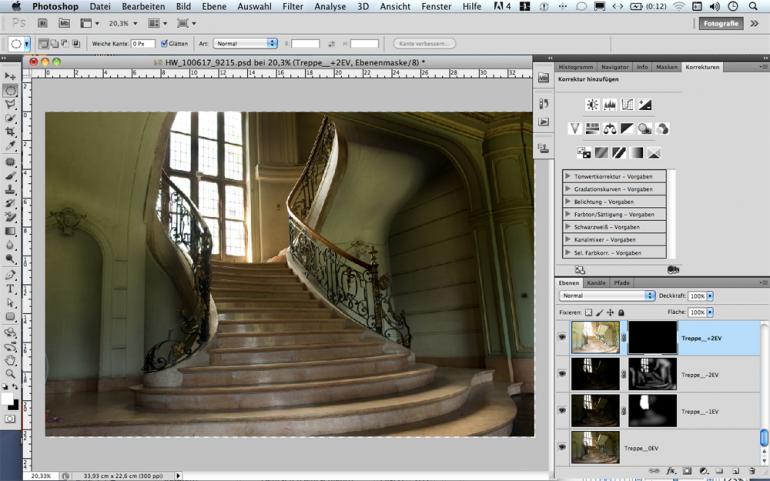The width and height of the screenshot is (770, 481).
Task: Switch to the Pfade tab
Action: coord(622,283)
